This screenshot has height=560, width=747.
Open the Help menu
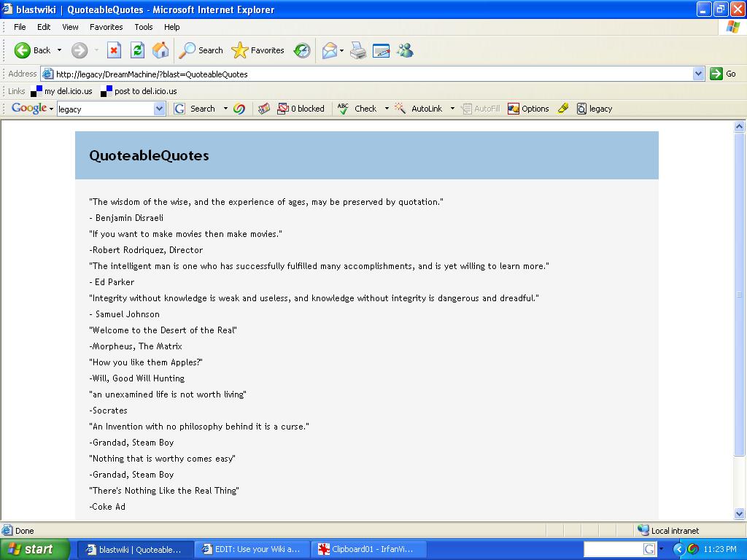tap(172, 27)
